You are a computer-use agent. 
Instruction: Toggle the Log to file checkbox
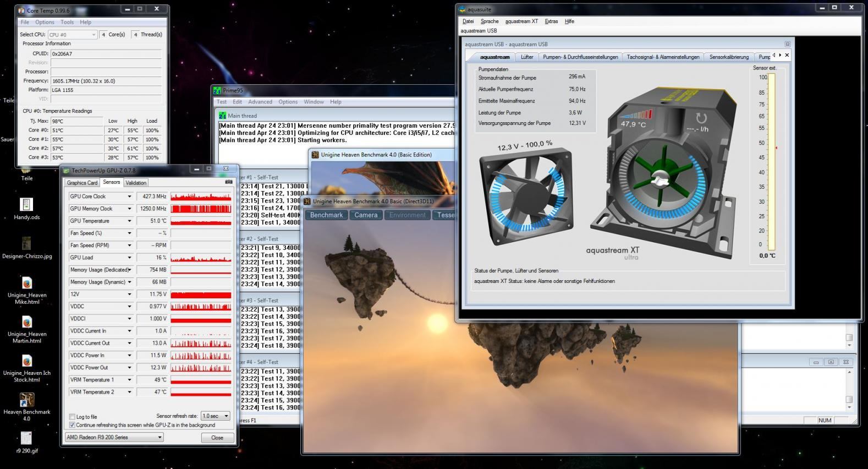[x=72, y=417]
